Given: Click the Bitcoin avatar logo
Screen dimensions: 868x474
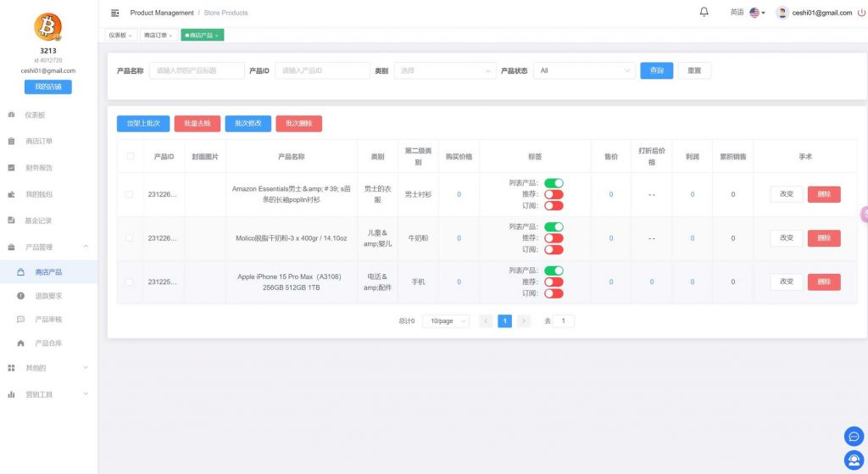Looking at the screenshot, I should [47, 28].
